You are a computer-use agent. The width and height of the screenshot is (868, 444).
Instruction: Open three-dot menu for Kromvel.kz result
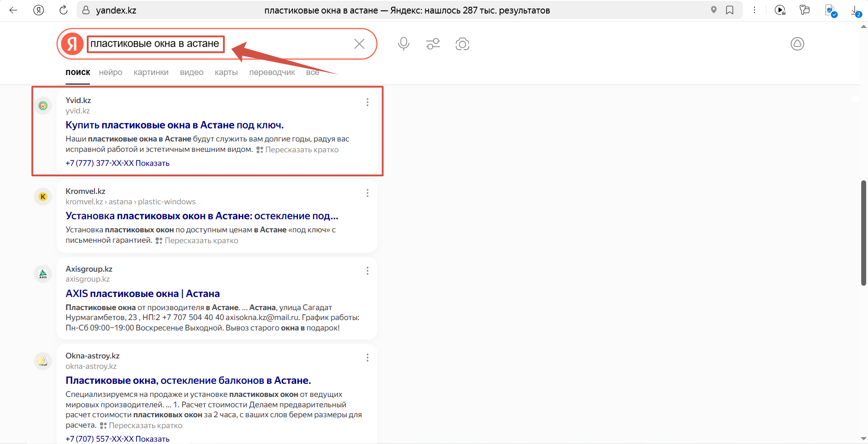(x=367, y=193)
